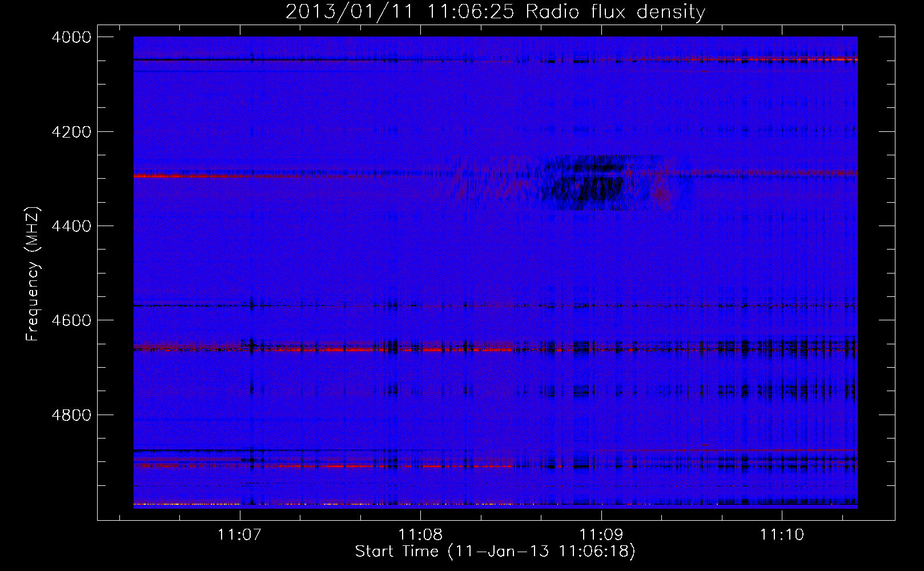The height and width of the screenshot is (571, 924).
Task: Click the "Start Time (11-Jan-13 11:06:18)" label
Action: pos(495,552)
